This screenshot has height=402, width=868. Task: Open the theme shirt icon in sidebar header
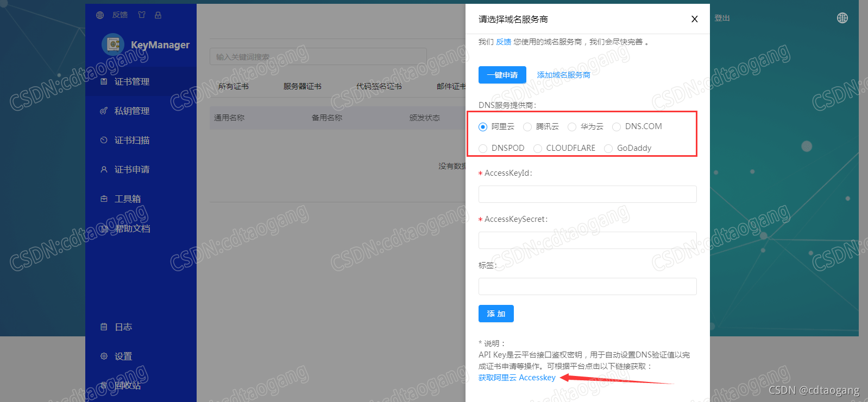click(142, 15)
